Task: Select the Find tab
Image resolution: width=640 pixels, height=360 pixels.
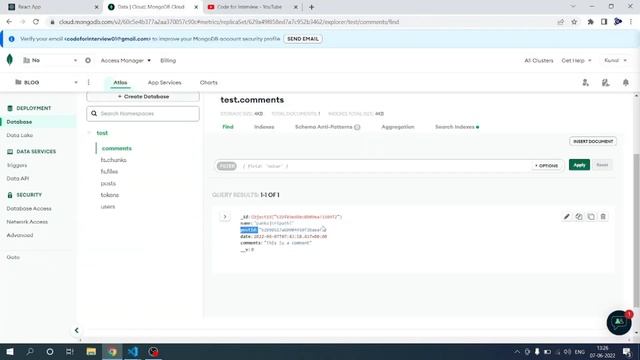Action: click(228, 127)
